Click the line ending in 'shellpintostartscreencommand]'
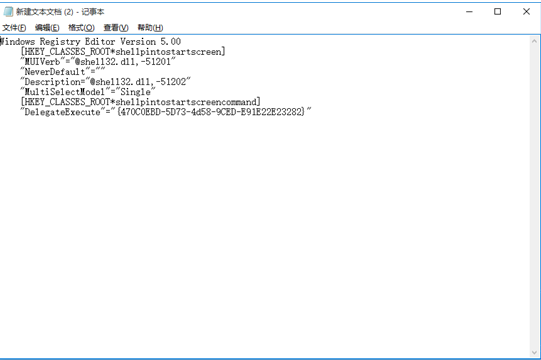The width and height of the screenshot is (541, 360). click(140, 102)
